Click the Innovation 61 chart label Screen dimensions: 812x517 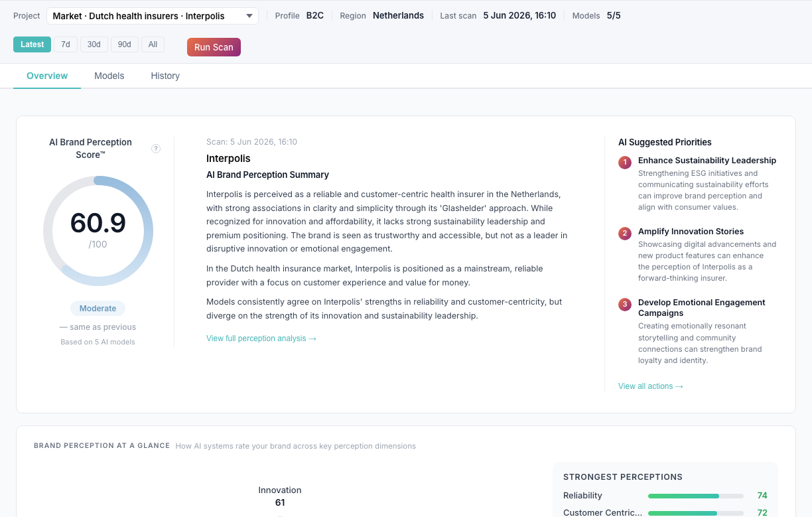click(x=280, y=496)
